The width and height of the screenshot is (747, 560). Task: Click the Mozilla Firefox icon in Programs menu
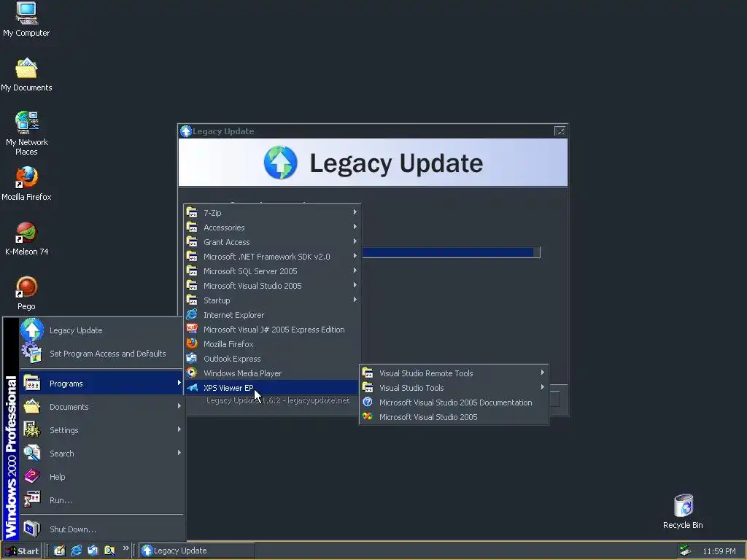192,344
